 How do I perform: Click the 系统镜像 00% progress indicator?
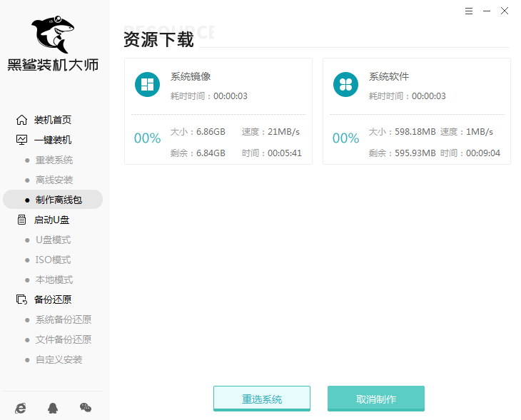coord(147,138)
